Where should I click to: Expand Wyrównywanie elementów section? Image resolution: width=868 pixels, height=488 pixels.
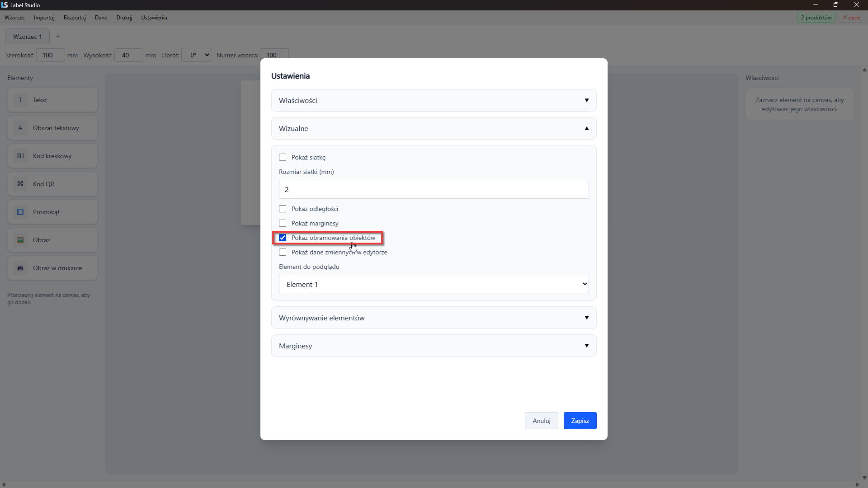[x=434, y=318]
